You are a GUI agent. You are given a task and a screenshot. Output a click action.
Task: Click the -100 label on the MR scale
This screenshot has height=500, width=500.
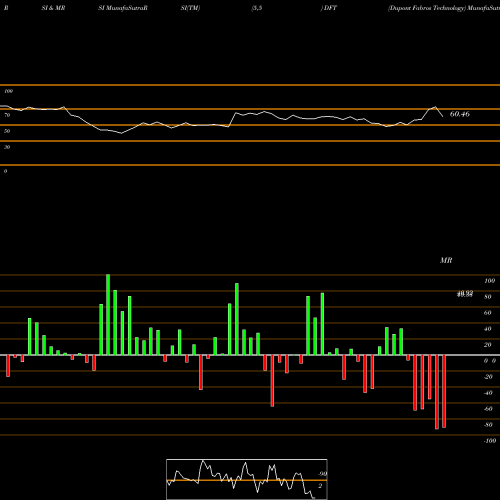[x=490, y=441]
